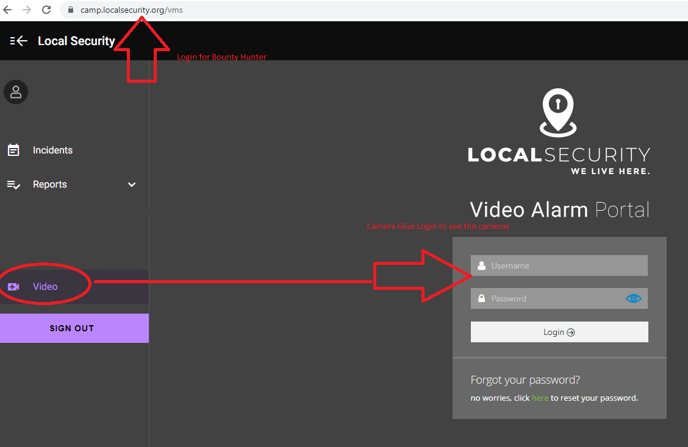Image resolution: width=688 pixels, height=447 pixels.
Task: Reload the page with the refresh icon
Action: (46, 10)
